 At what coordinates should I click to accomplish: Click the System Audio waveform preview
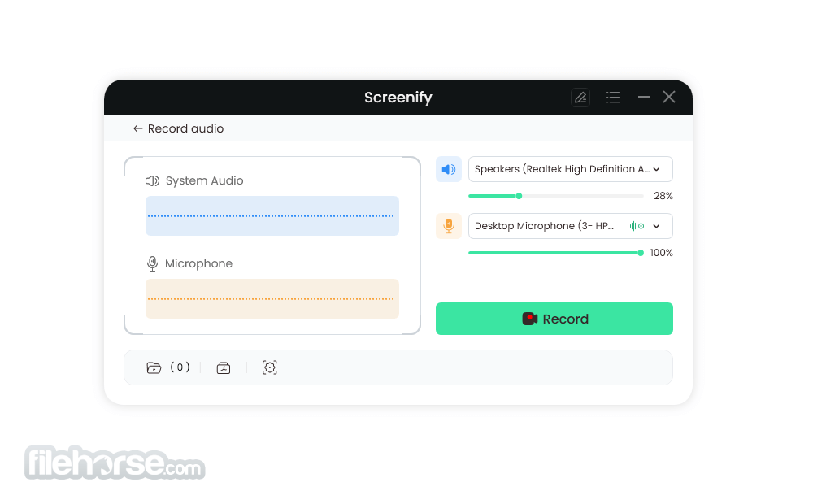click(x=272, y=215)
